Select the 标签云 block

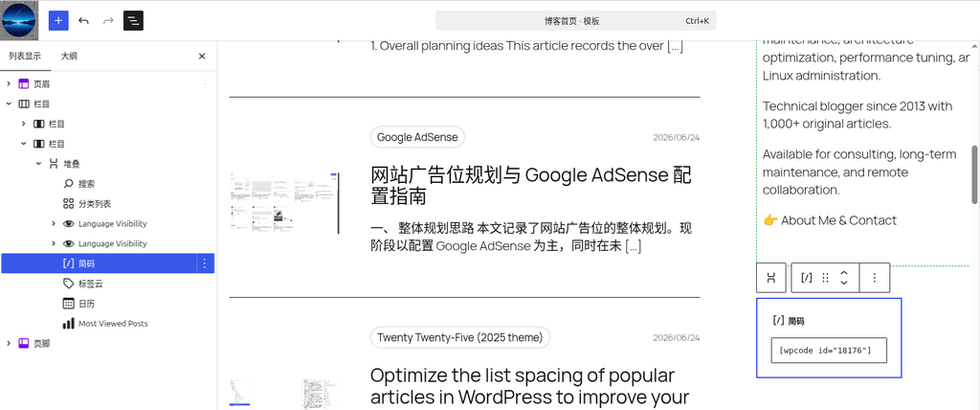coord(91,284)
